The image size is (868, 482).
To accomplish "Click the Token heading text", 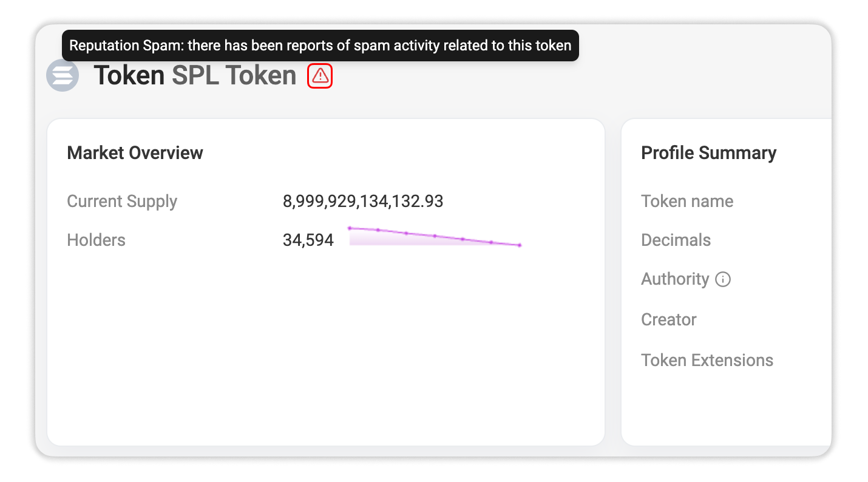I will coord(129,76).
